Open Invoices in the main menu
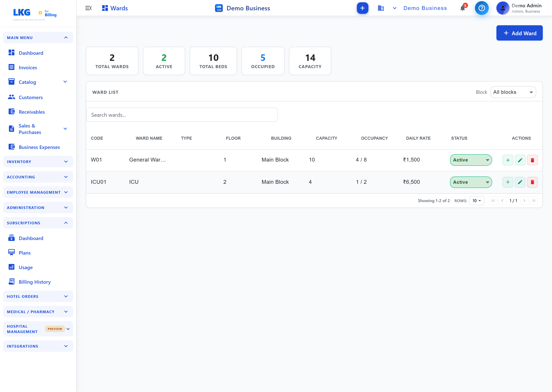This screenshot has height=392, width=552. pos(28,68)
